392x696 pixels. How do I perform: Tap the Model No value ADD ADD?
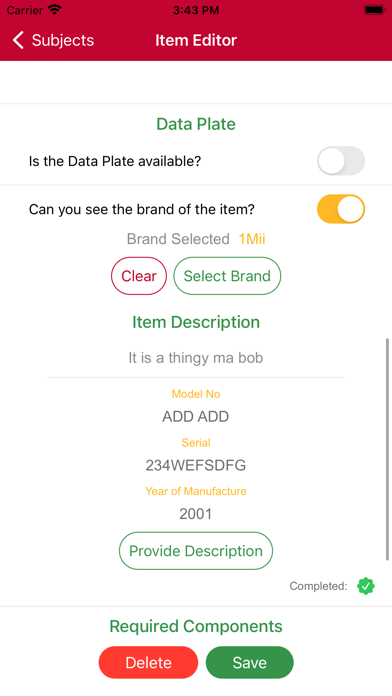click(196, 416)
